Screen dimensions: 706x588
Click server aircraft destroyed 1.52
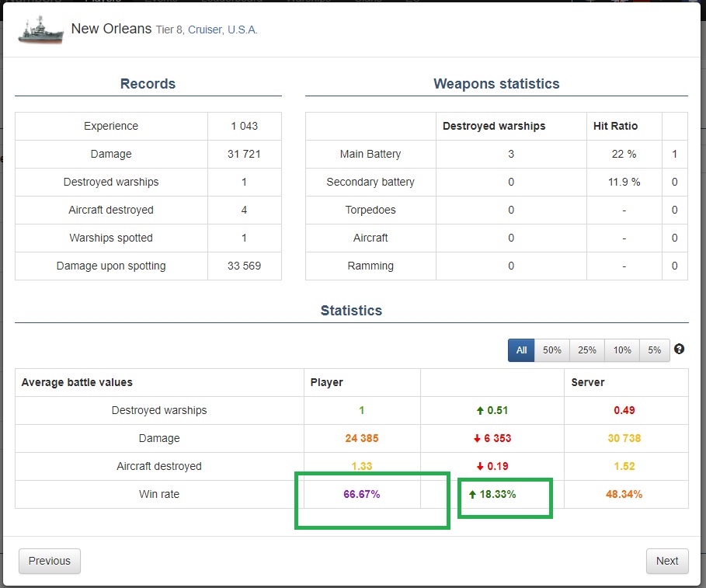pos(624,466)
